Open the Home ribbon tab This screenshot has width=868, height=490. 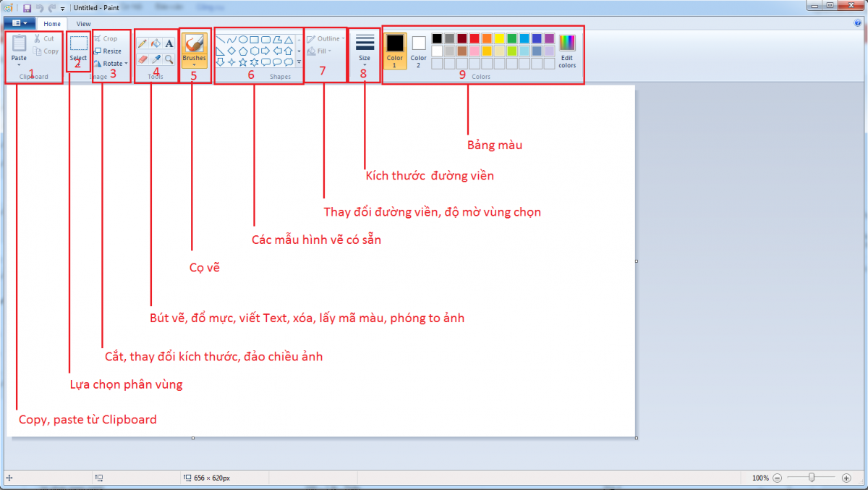click(52, 23)
